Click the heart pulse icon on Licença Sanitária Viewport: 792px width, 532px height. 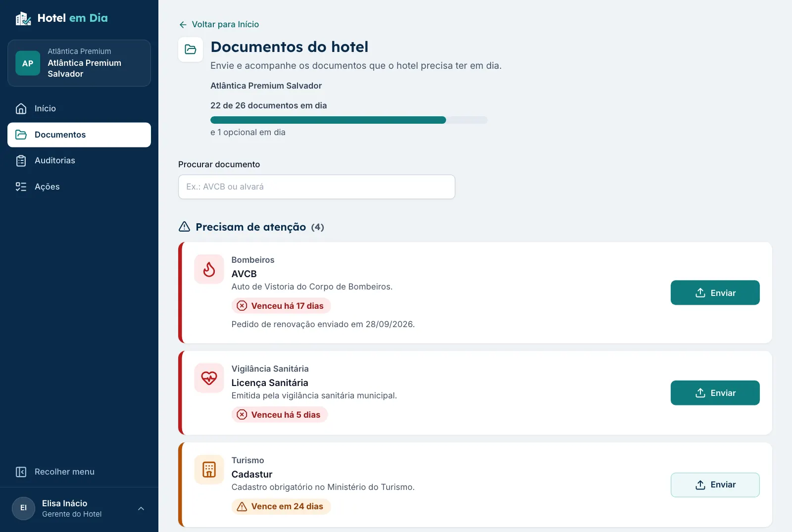[209, 378]
